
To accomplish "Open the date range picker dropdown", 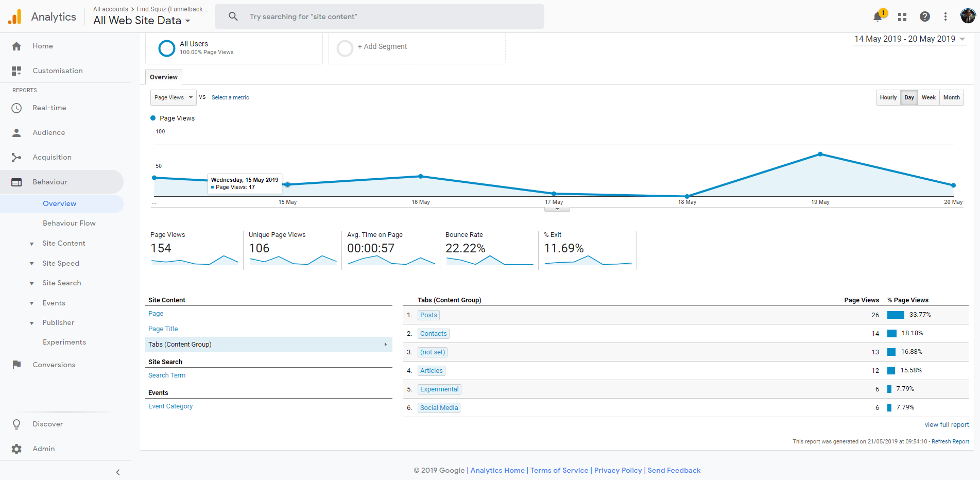I will (x=909, y=39).
